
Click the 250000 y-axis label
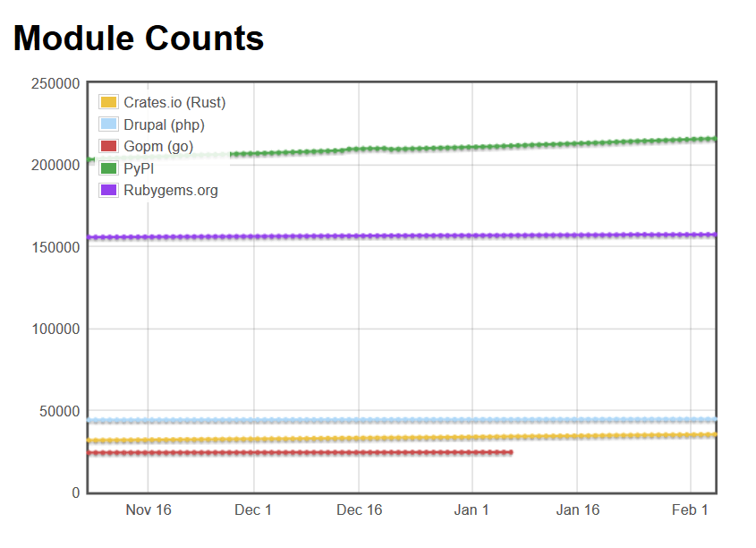point(55,83)
